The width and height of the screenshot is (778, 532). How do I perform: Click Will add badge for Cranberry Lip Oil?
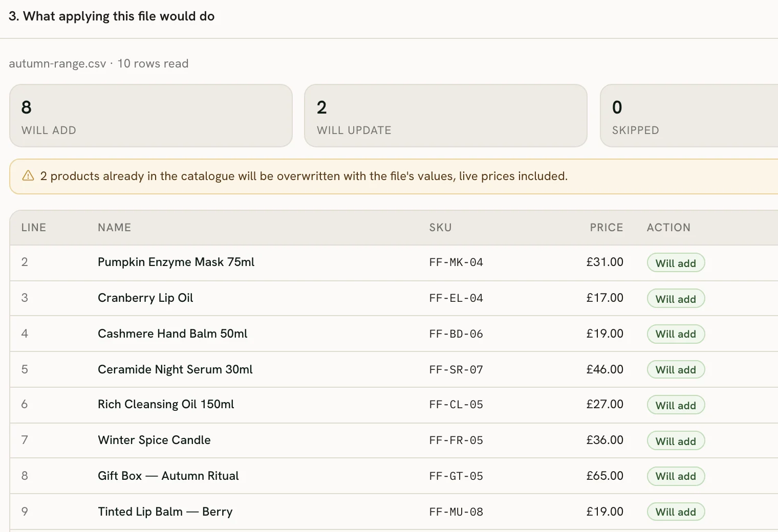(676, 299)
